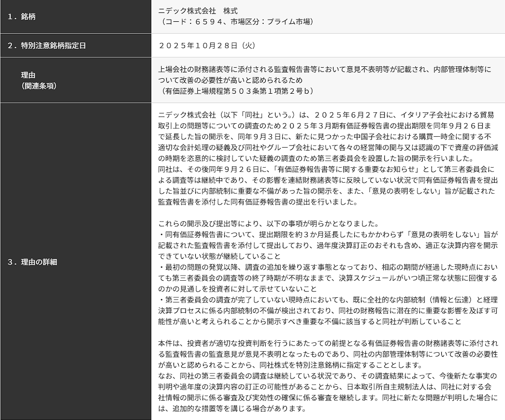Click the line 'は、追加的な措置等を講じる場合があります。'
Viewport: 505px width, 420px height.
tap(232, 409)
